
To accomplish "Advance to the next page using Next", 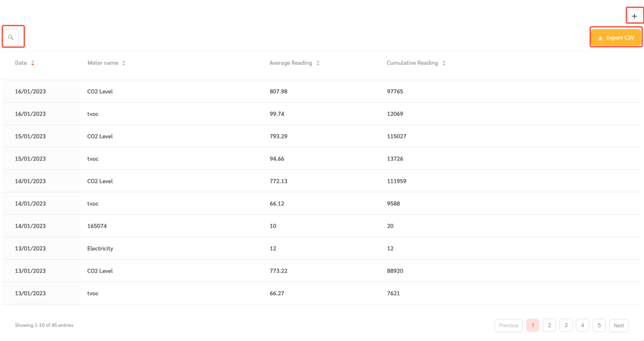I will coord(618,325).
